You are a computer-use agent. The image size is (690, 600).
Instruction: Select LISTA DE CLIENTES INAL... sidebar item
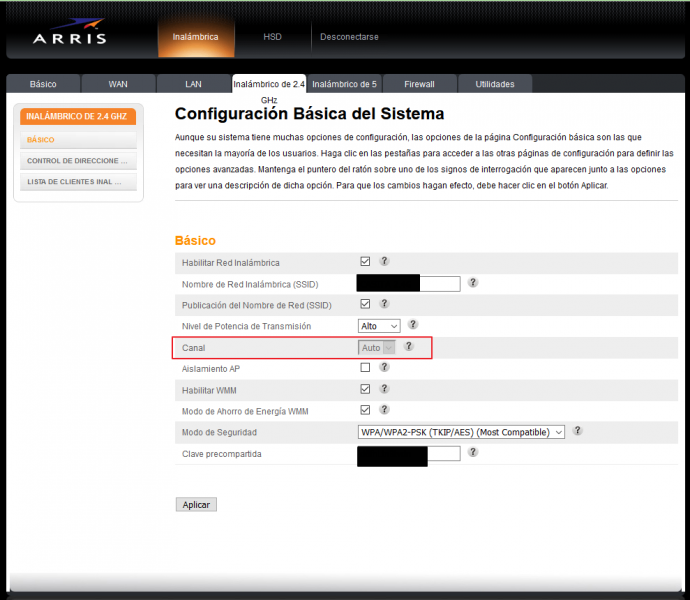click(x=78, y=182)
